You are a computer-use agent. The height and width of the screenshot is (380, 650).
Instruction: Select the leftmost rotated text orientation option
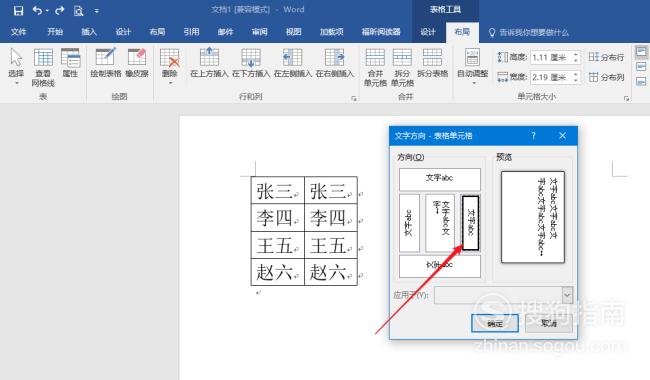(x=409, y=223)
